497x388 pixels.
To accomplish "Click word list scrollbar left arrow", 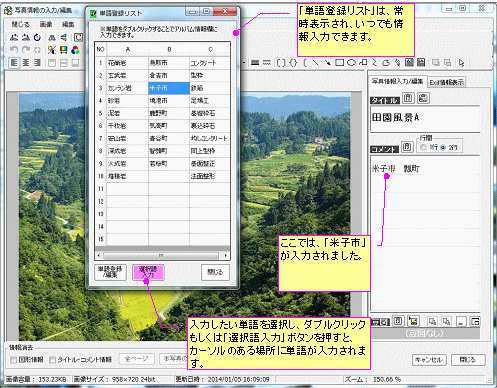I will 99,256.
